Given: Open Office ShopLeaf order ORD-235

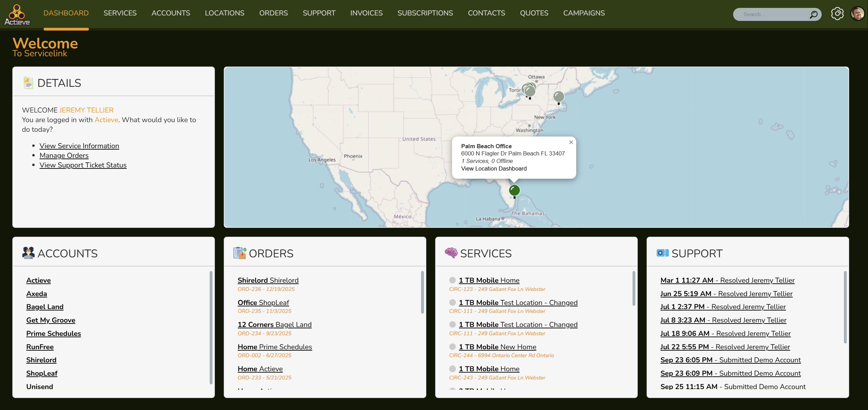Looking at the screenshot, I should point(263,303).
